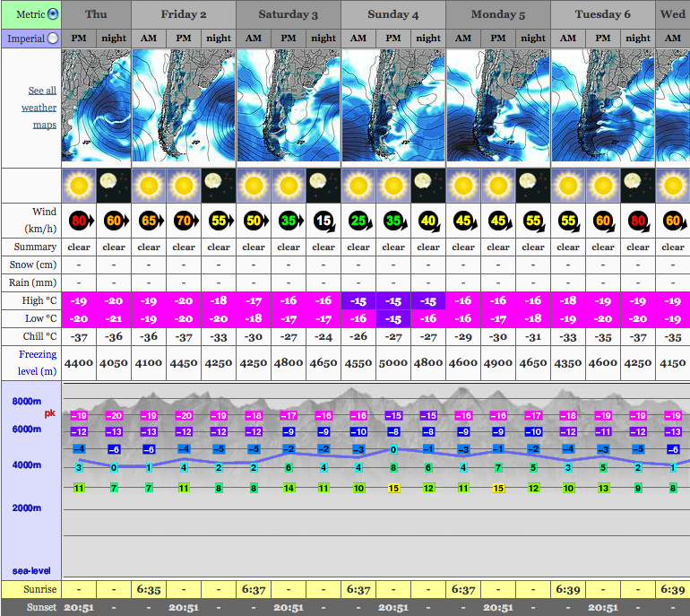Click the Friday sunrise time 6:35
The height and width of the screenshot is (616, 690).
[149, 590]
